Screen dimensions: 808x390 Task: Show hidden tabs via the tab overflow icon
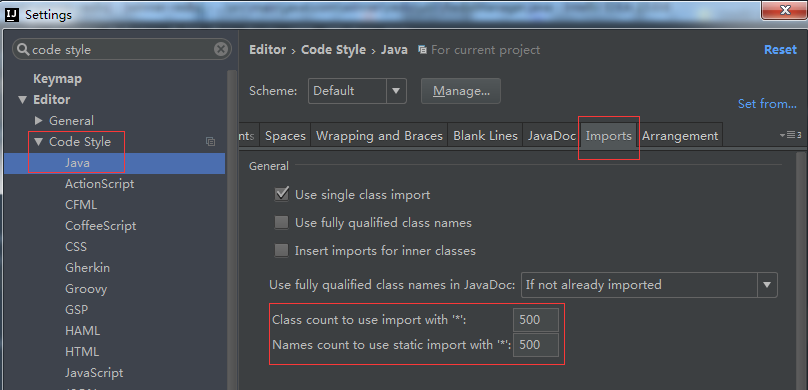[x=790, y=135]
